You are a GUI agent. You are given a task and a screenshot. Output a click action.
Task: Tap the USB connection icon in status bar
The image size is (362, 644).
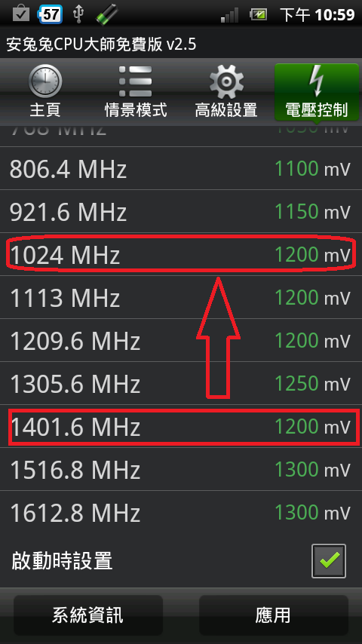point(78,15)
